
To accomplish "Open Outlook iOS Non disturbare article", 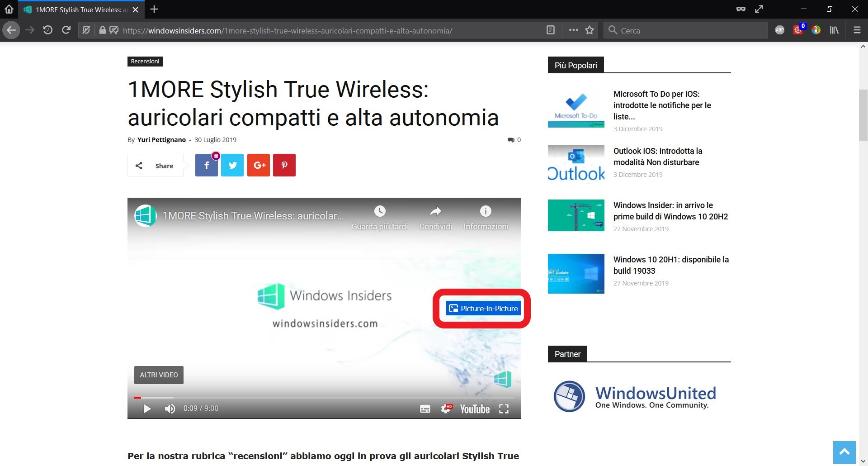I will [x=658, y=157].
